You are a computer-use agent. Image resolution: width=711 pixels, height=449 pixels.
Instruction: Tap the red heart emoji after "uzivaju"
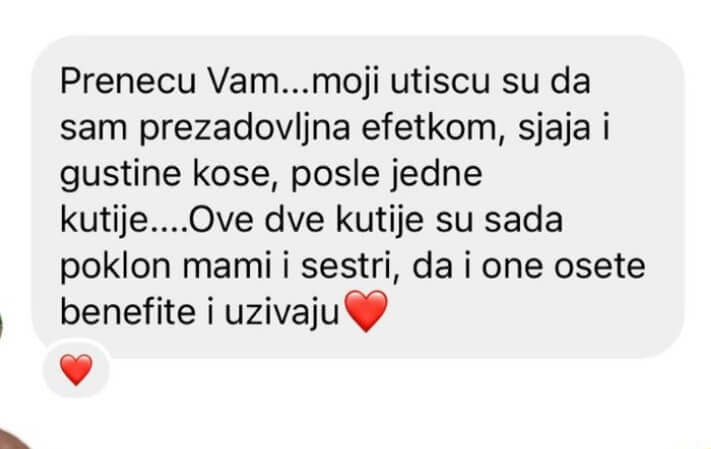click(x=366, y=311)
